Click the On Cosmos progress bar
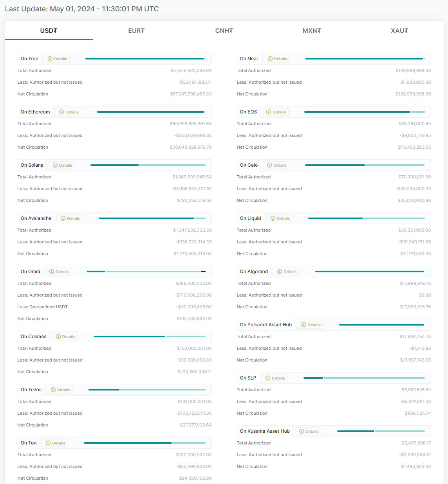This screenshot has height=484, width=448. [x=149, y=336]
